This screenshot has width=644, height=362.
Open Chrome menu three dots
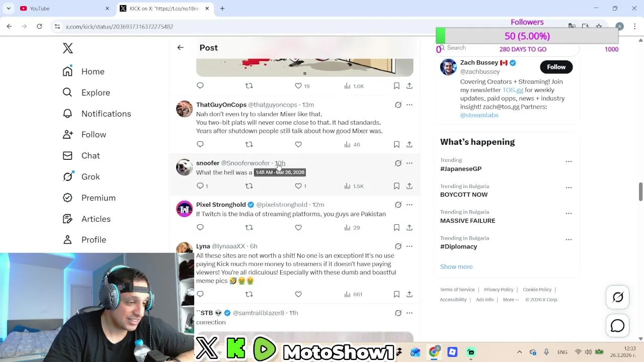[634, 26]
